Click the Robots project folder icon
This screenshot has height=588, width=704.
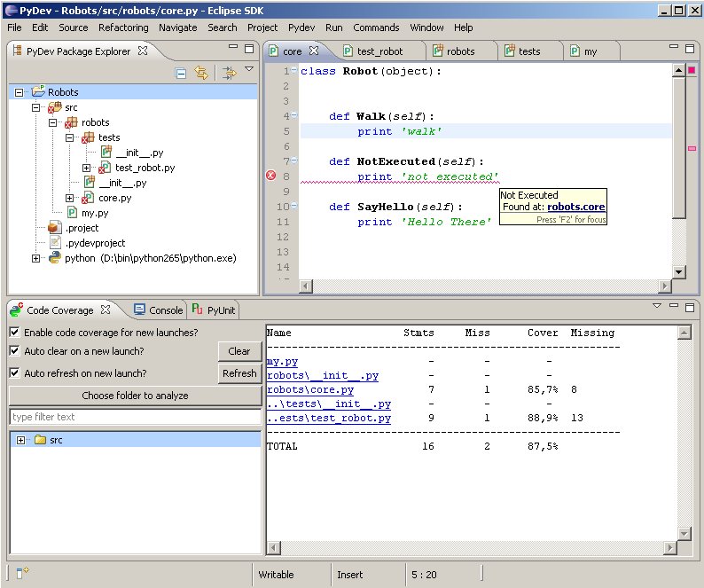pyautogui.click(x=38, y=91)
